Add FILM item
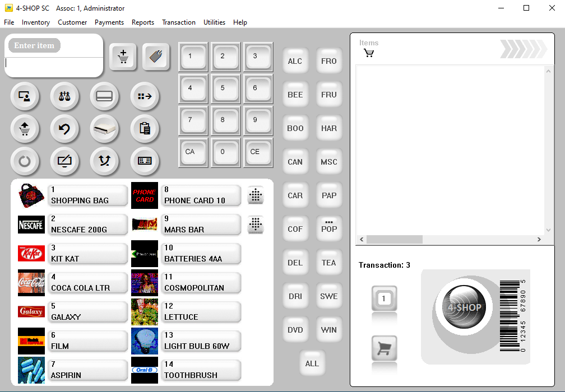This screenshot has width=565, height=392. click(x=87, y=341)
